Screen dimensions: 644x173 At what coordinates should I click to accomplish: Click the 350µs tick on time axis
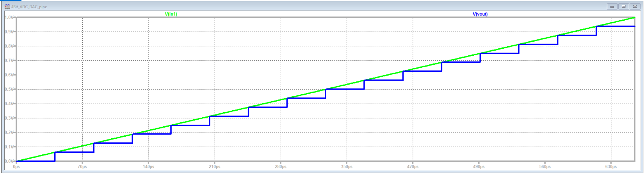pyautogui.click(x=347, y=167)
